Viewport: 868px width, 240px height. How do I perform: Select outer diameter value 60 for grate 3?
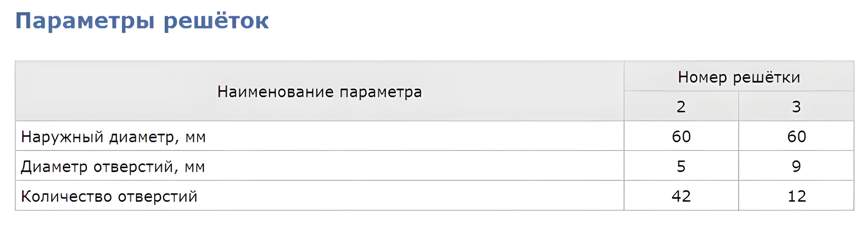pyautogui.click(x=796, y=137)
